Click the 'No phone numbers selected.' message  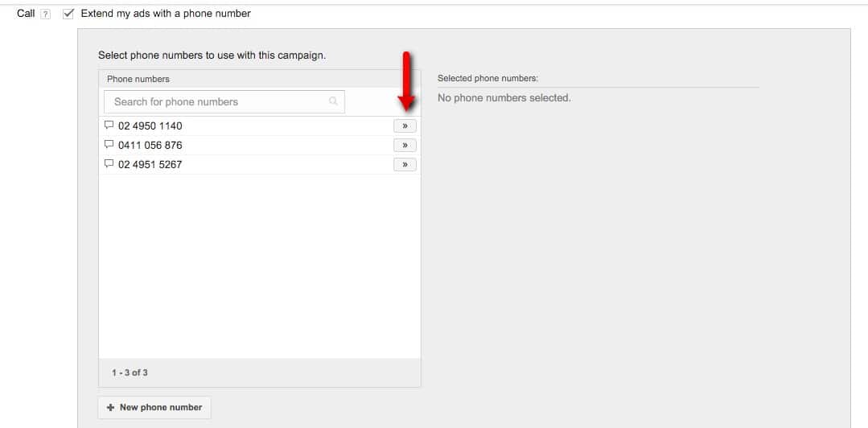504,98
